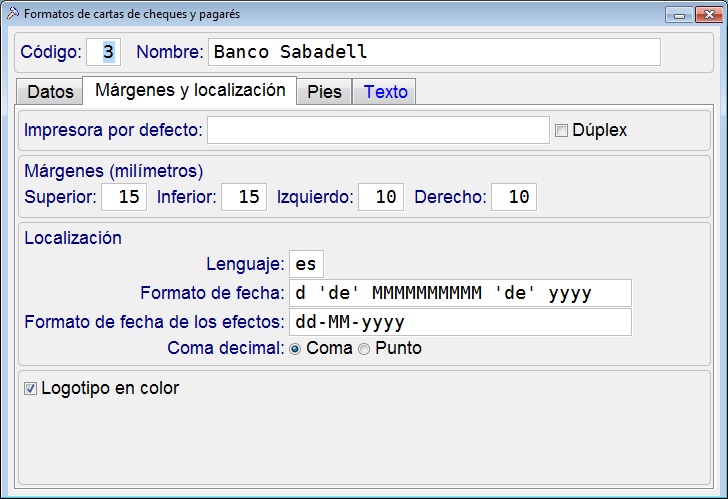
Task: Click the Derecho margin field
Action: (514, 197)
